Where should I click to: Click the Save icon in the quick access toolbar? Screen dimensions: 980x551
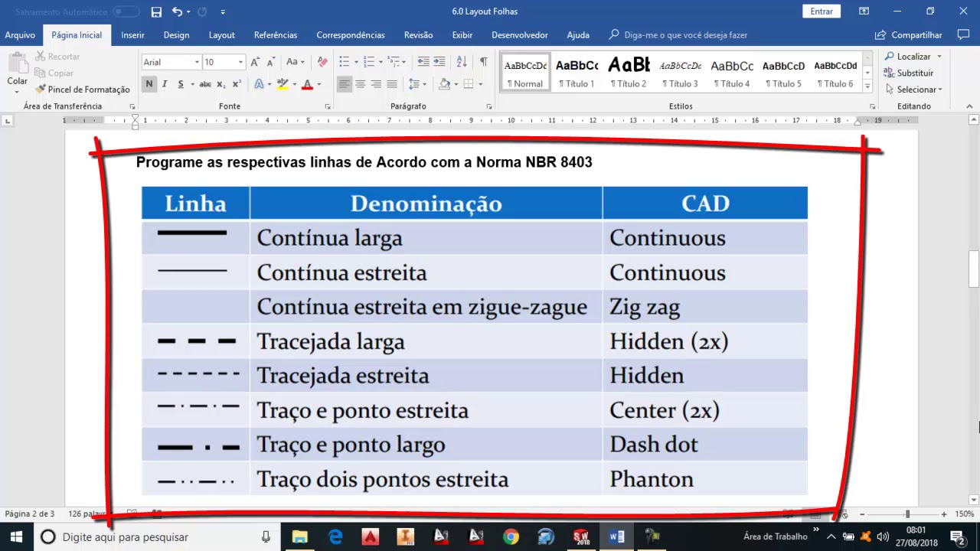point(156,11)
